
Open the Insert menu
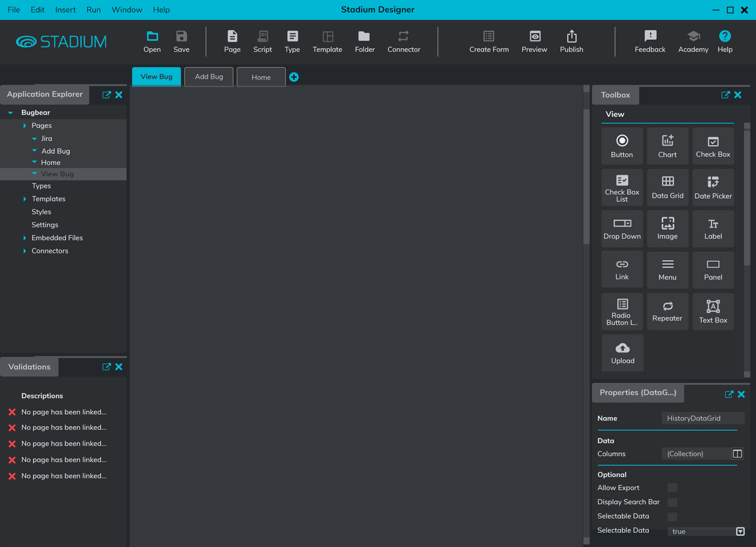pyautogui.click(x=65, y=9)
